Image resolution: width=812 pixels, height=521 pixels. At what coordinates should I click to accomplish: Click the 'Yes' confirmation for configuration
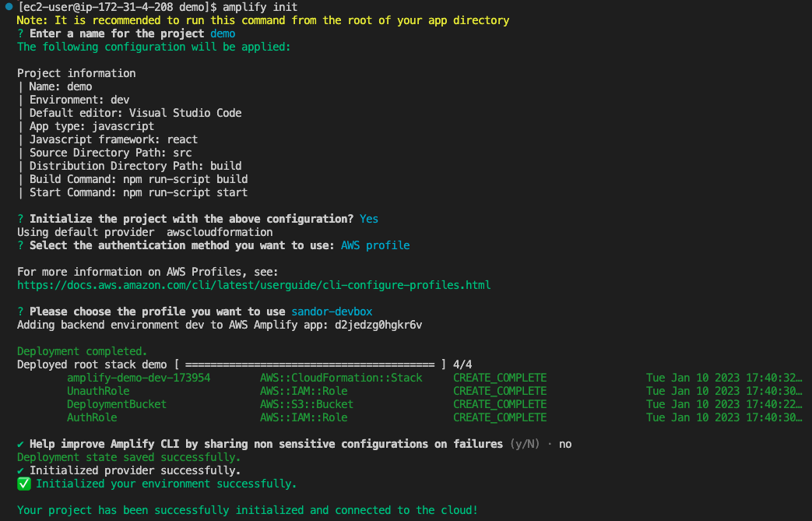coord(368,219)
